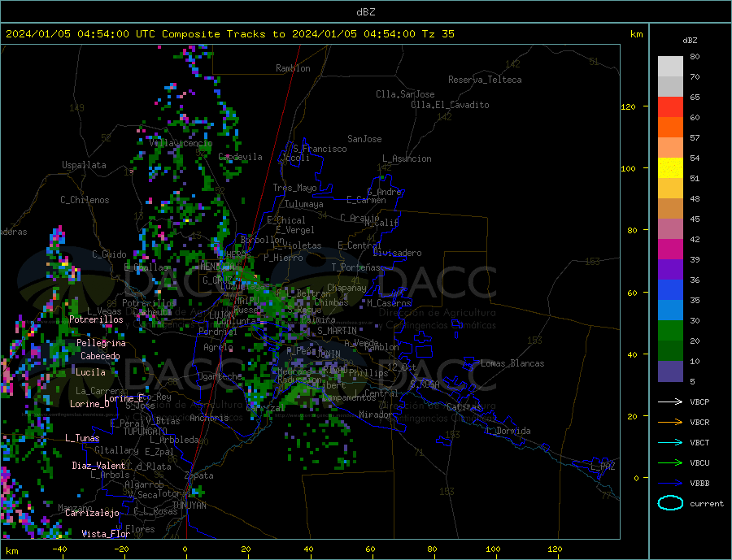Pick the red 60-65 dBZ legend color
The height and width of the screenshot is (560, 732).
670,106
